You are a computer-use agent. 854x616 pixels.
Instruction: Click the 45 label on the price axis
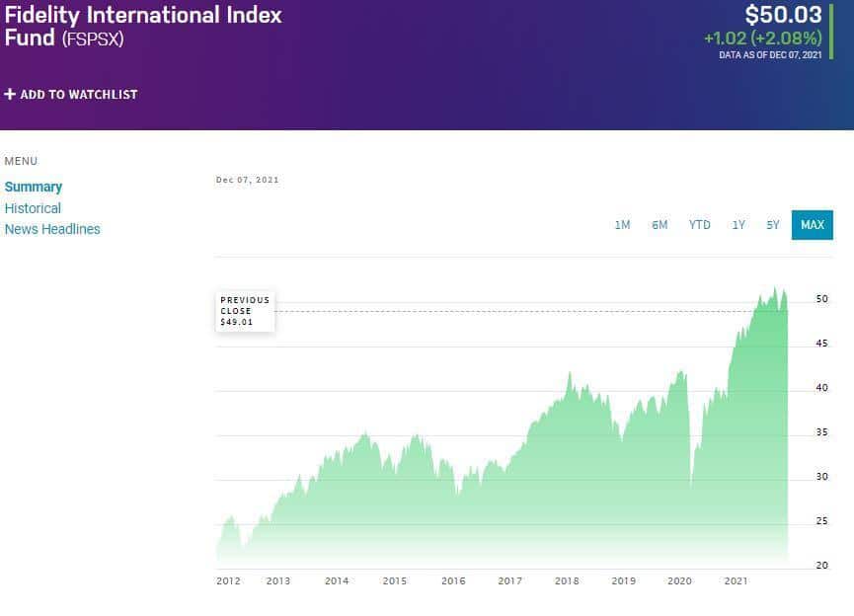[821, 344]
